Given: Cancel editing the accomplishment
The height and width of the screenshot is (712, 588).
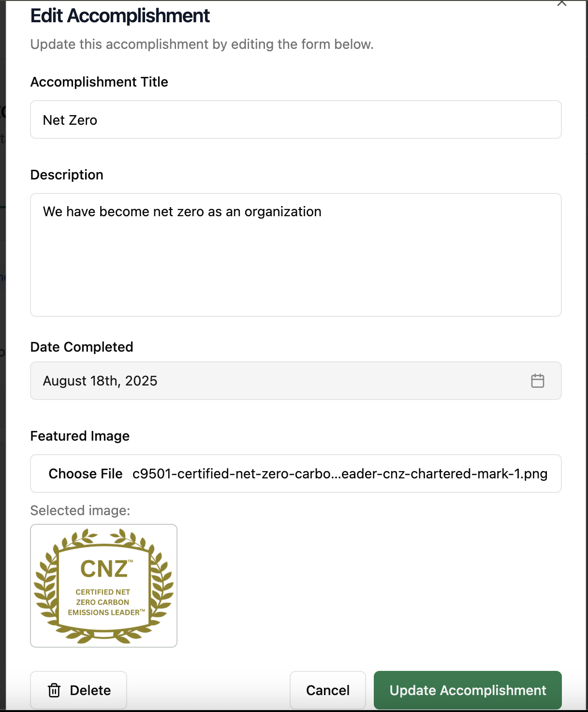Looking at the screenshot, I should [327, 690].
